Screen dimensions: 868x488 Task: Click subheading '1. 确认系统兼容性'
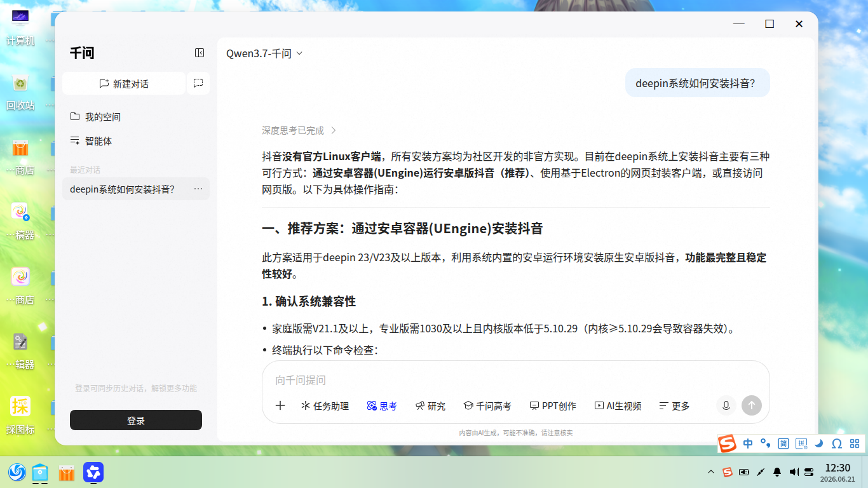(309, 301)
